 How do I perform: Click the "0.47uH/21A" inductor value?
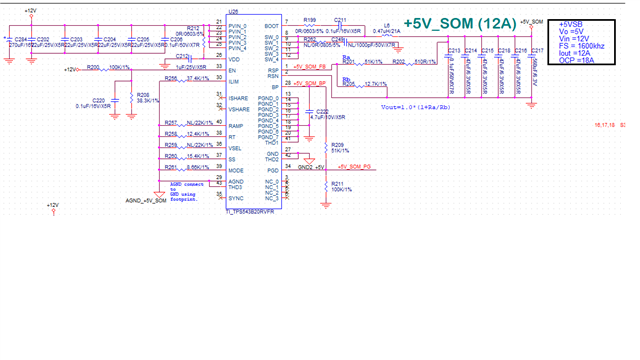click(x=386, y=31)
